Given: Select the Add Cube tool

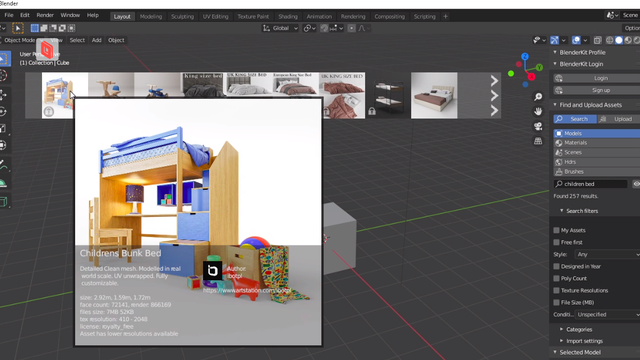Looking at the screenshot, I should tap(3, 202).
